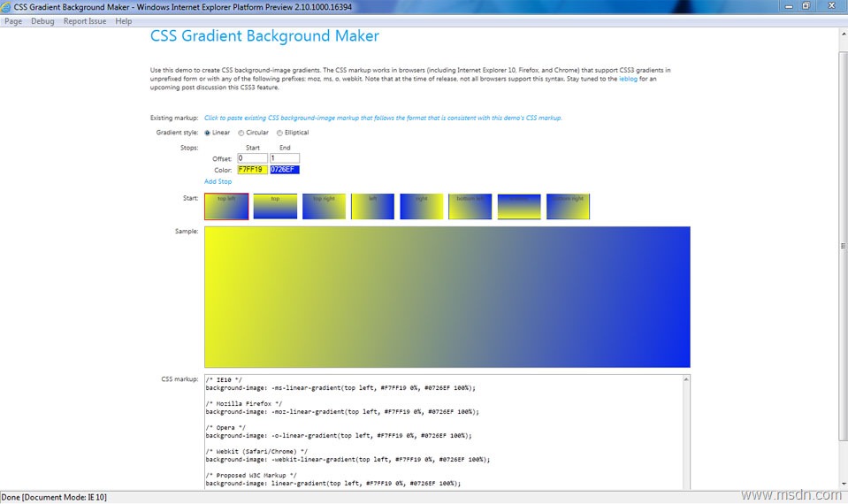Image resolution: width=848 pixels, height=504 pixels.
Task: Open the Help menu
Action: coord(124,21)
